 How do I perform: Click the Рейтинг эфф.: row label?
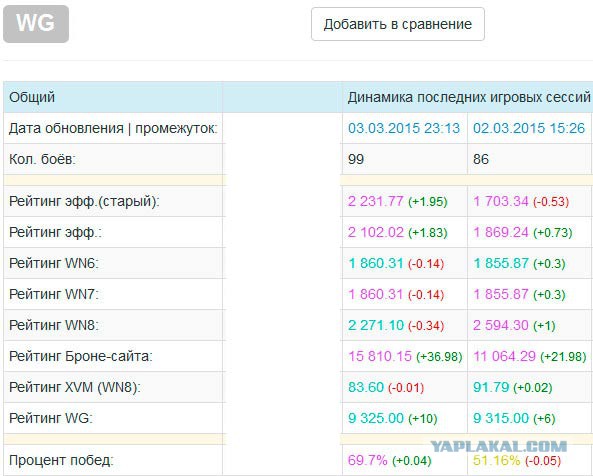click(56, 233)
